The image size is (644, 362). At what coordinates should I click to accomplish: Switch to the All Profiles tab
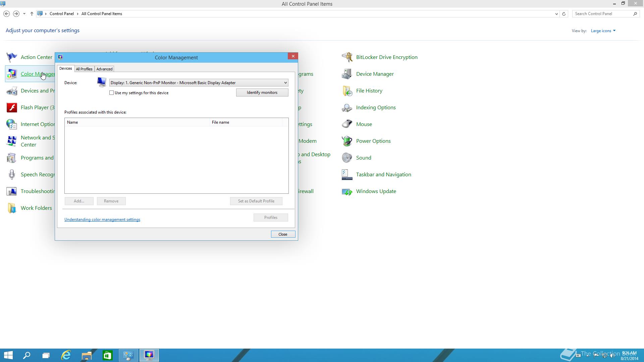click(x=84, y=69)
